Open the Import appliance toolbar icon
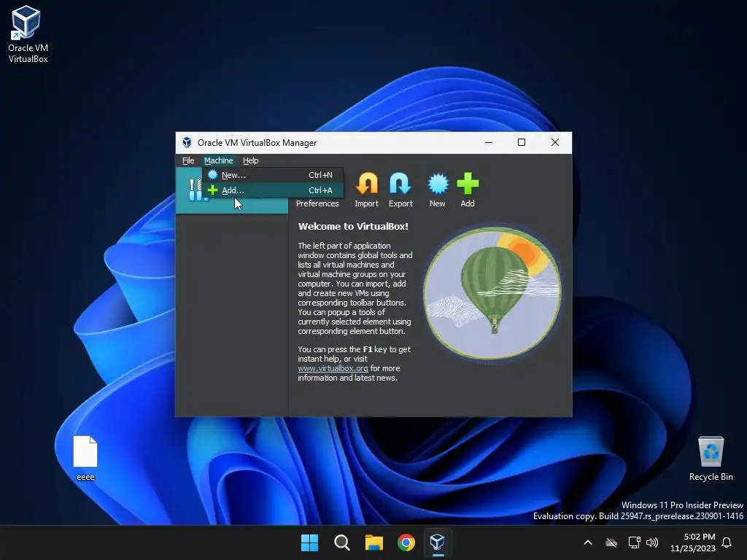 point(366,190)
